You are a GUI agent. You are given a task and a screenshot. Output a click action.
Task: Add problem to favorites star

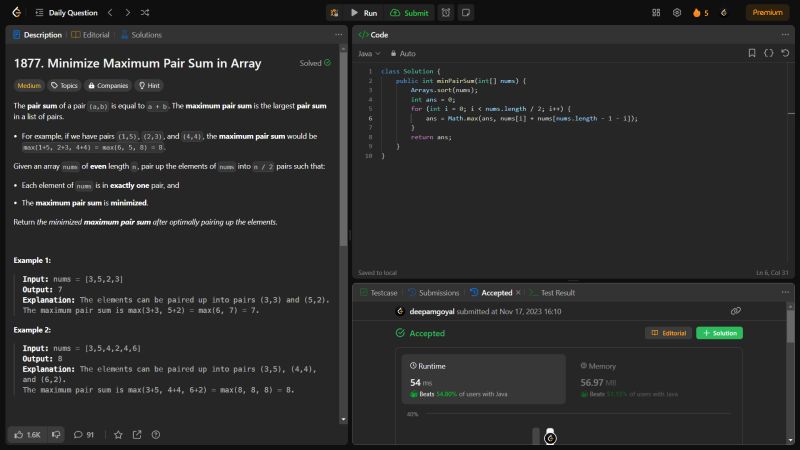point(118,435)
